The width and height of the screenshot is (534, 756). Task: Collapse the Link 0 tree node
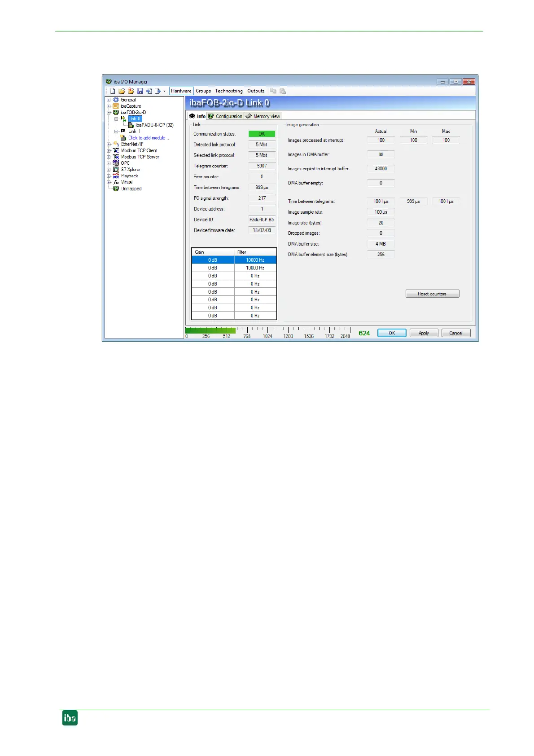[x=116, y=119]
